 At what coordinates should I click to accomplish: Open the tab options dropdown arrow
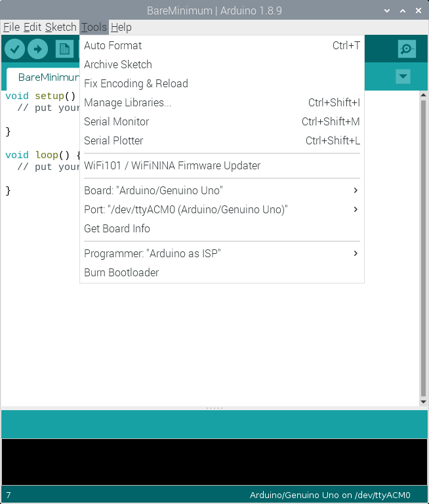coord(403,77)
